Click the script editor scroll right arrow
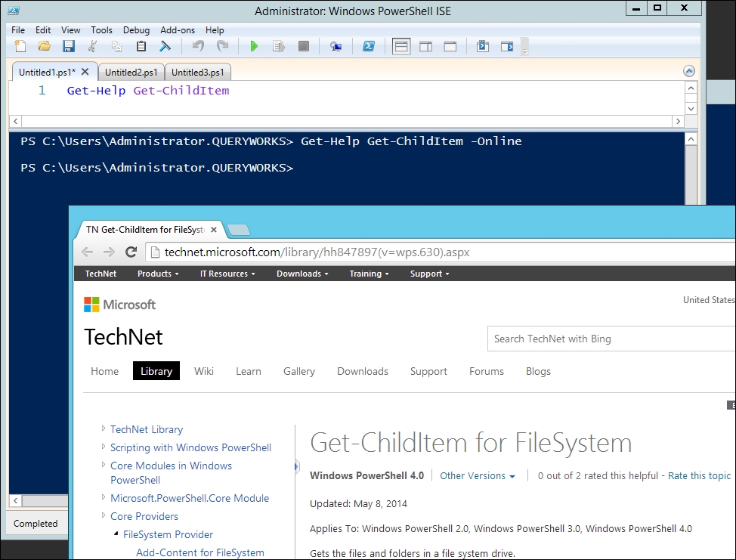This screenshot has width=736, height=560. click(678, 121)
